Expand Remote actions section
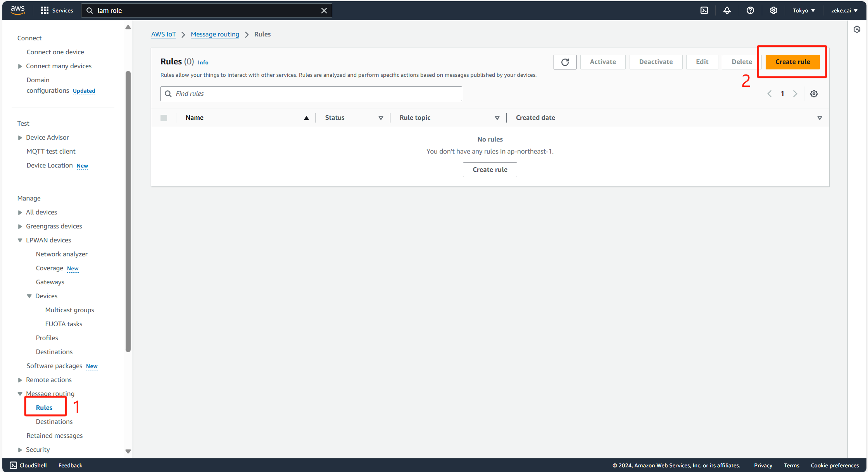 20,380
